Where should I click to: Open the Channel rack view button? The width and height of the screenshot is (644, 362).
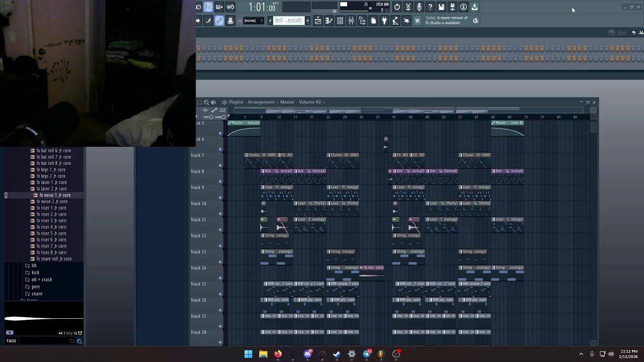click(x=340, y=21)
